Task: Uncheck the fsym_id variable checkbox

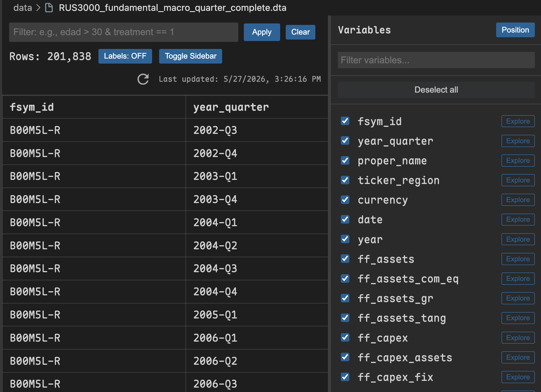Action: click(x=345, y=121)
